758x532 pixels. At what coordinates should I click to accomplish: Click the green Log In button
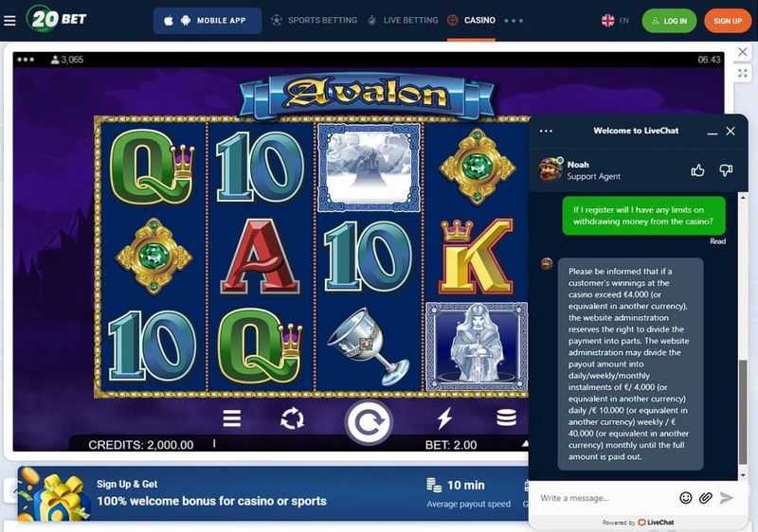[669, 21]
